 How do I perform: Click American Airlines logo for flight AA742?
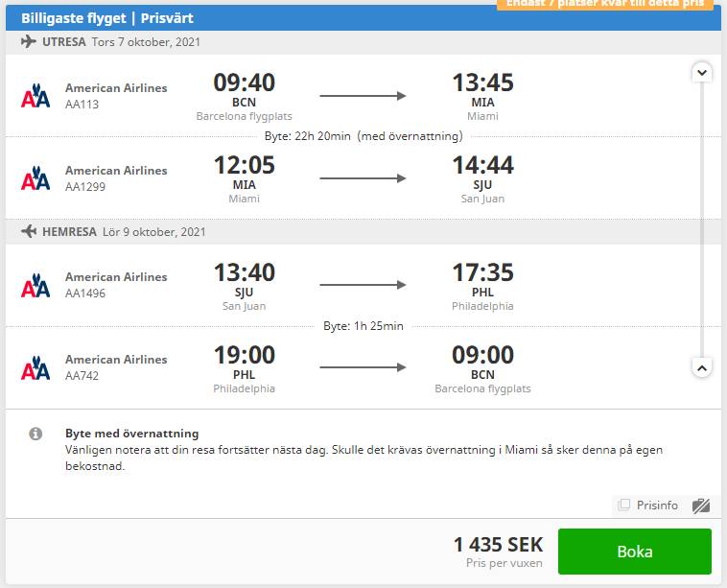(x=35, y=367)
